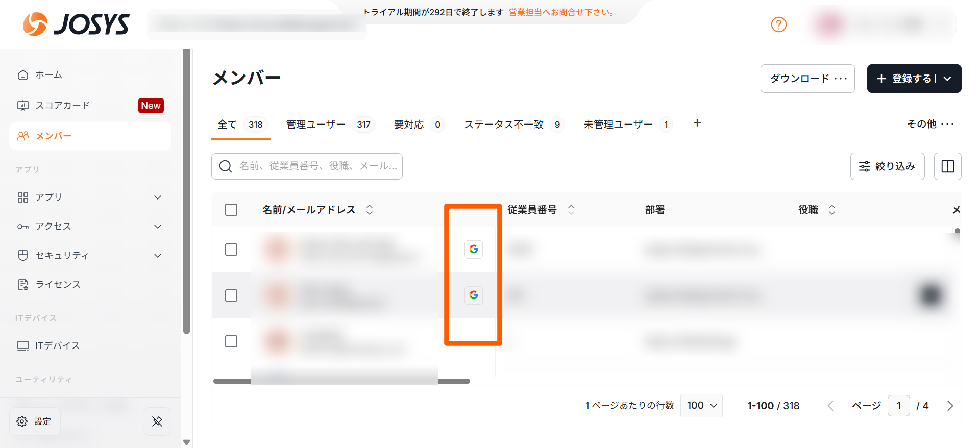Open the column layout view icon
The width and height of the screenshot is (980, 448).
(x=947, y=166)
